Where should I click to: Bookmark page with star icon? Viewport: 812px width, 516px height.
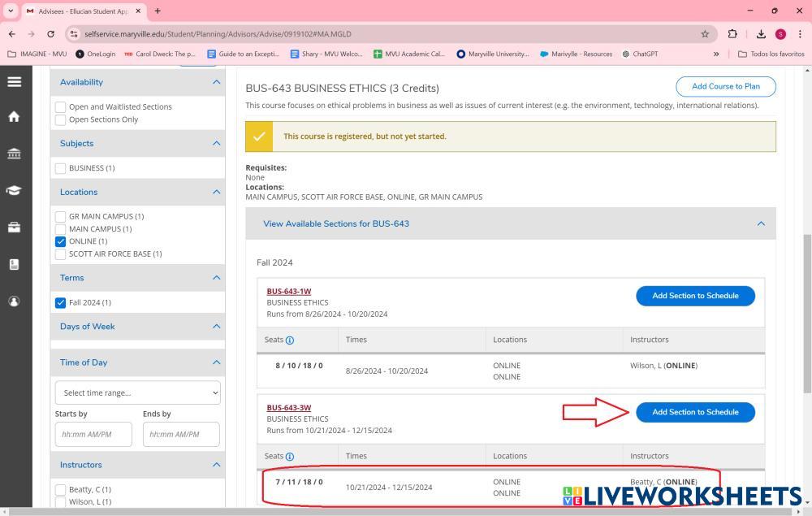click(x=705, y=34)
